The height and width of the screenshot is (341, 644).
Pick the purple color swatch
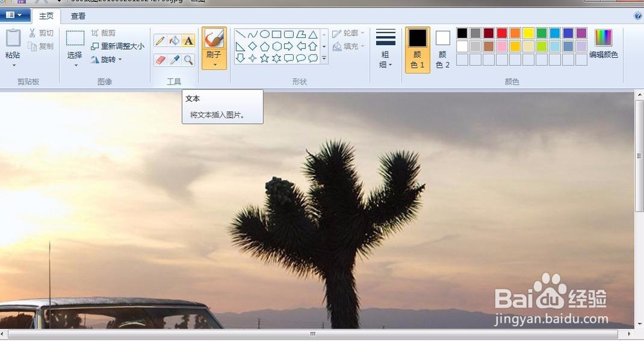581,34
